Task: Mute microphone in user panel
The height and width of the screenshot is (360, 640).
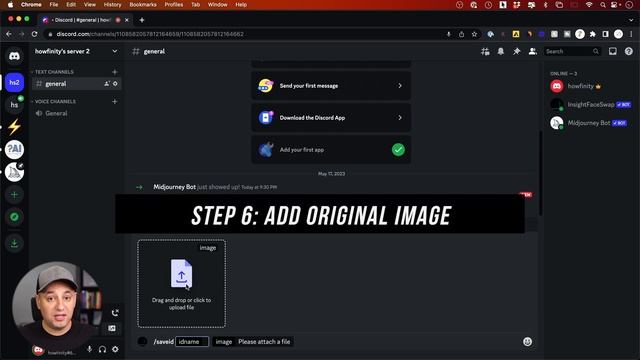Action: pos(89,349)
